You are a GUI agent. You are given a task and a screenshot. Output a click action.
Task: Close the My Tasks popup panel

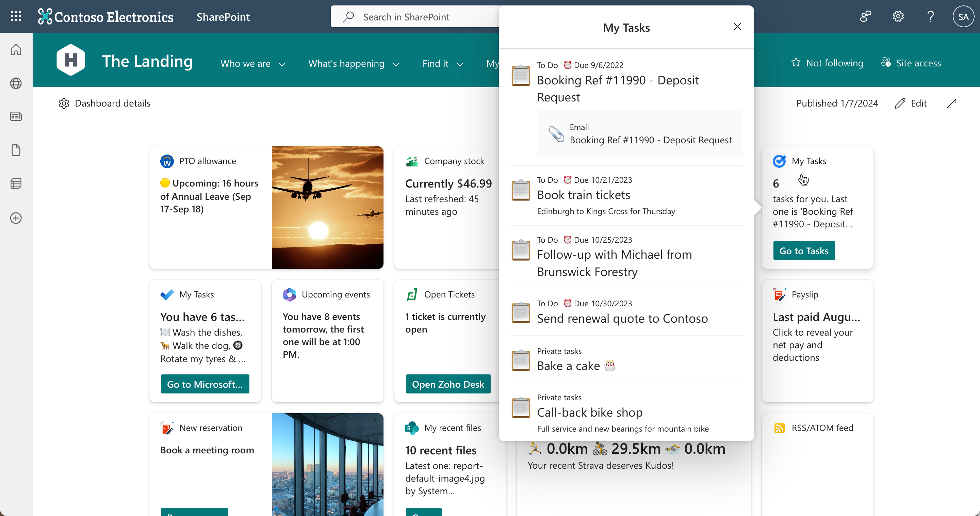pos(737,27)
